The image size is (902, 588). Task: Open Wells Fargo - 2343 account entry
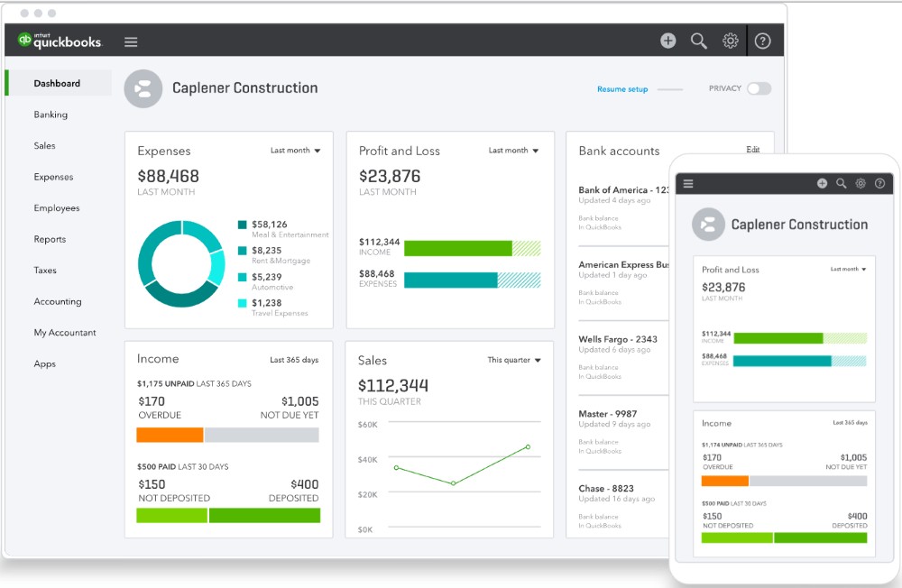pos(623,357)
